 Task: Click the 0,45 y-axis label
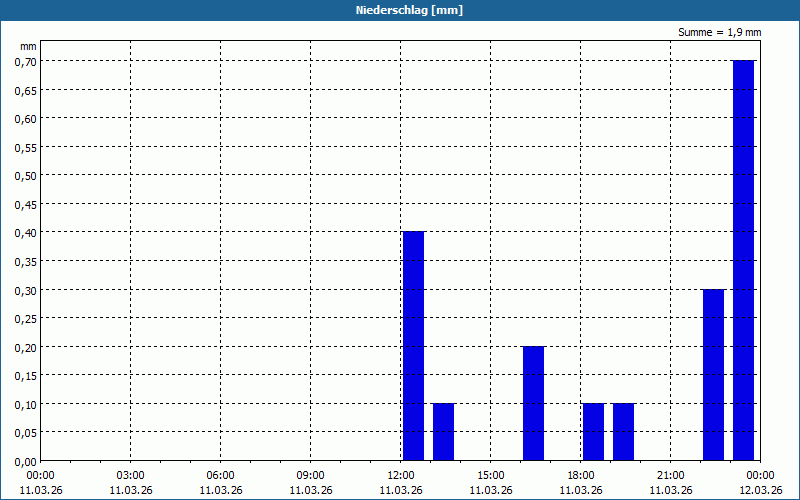coord(26,205)
